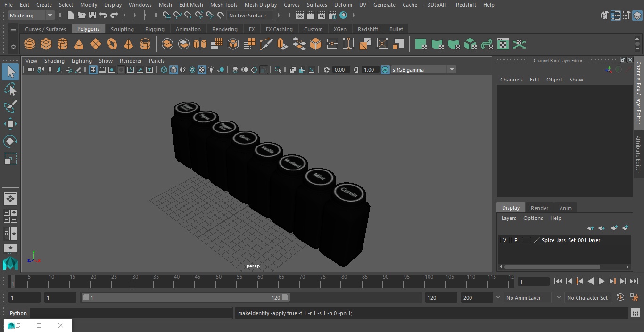
Task: Click the playback end time field showing 200
Action: pyautogui.click(x=477, y=298)
